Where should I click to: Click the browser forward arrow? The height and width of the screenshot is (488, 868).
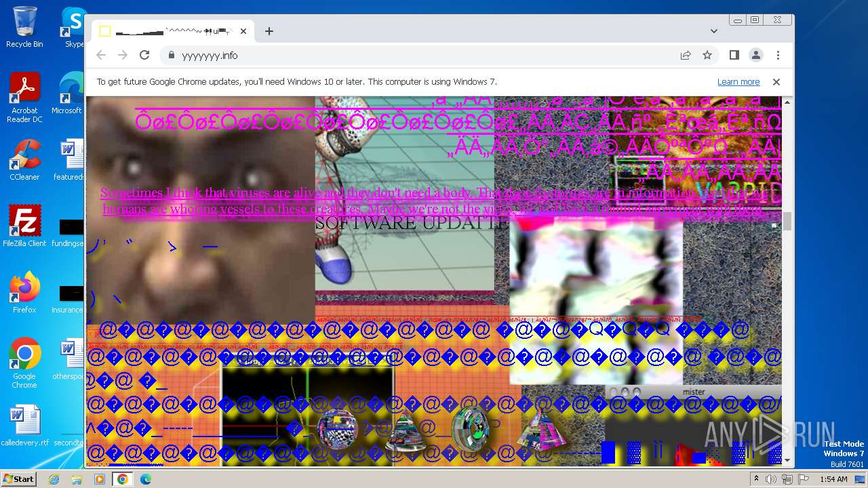click(x=123, y=55)
